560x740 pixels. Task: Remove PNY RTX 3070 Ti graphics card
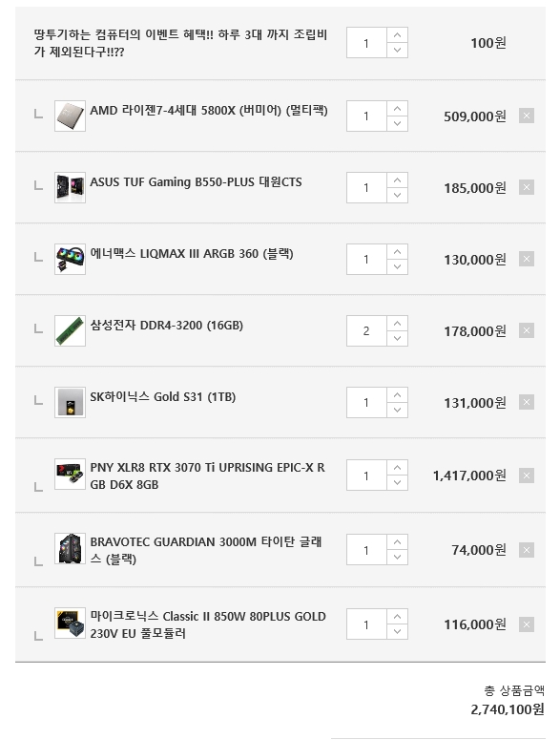click(526, 476)
